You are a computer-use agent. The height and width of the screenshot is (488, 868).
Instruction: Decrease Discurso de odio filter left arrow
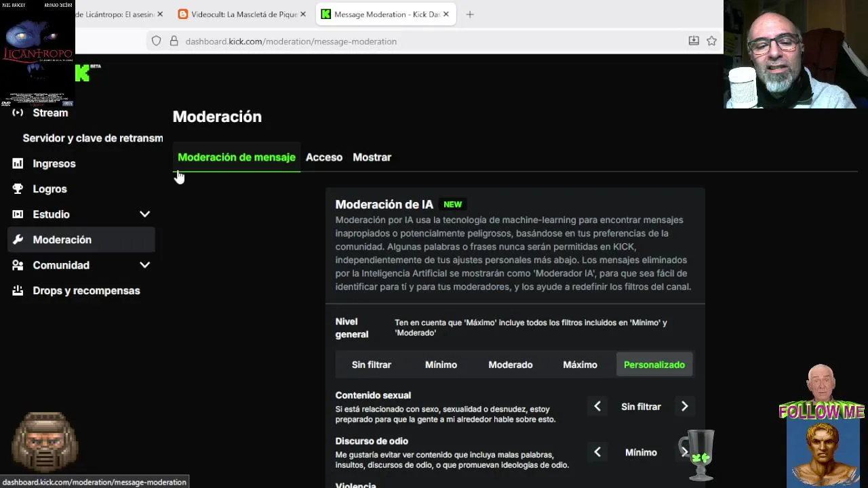(597, 452)
